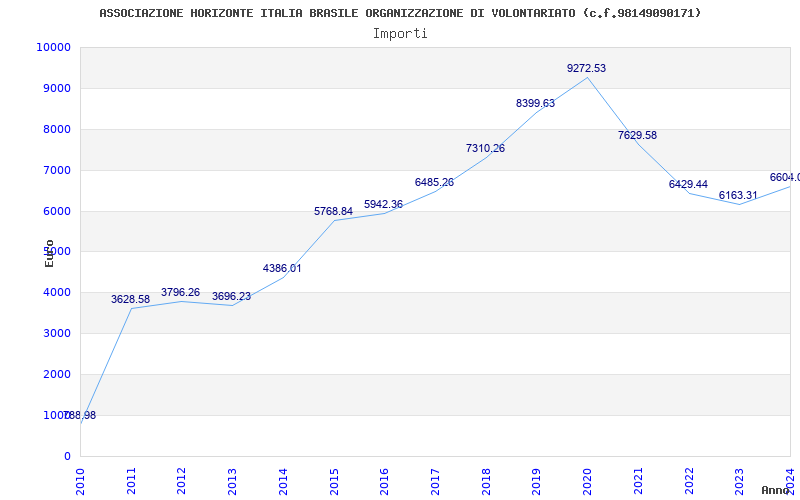Click the 'Euro' y-axis title
The width and height of the screenshot is (800, 500).
(49, 254)
